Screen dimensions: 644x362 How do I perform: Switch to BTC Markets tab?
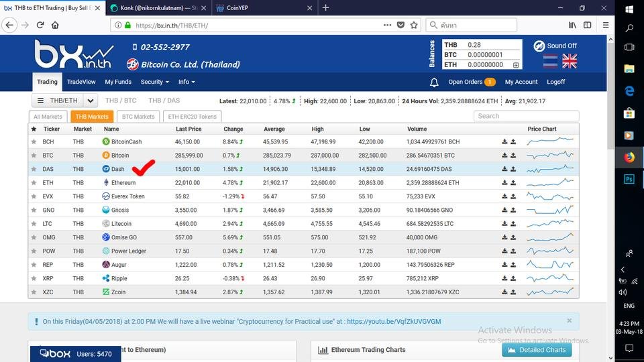tap(138, 117)
